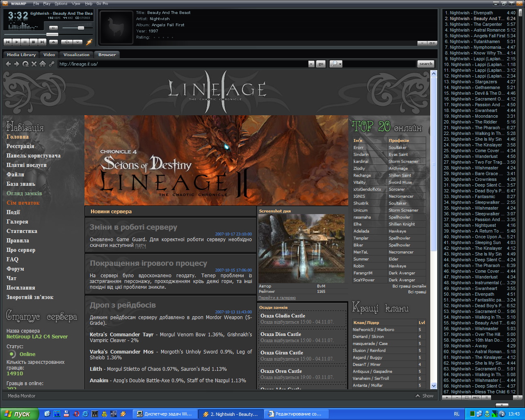Viewport: 525px width, 420px height.
Task: Click the Галерея navigation link
Action: (17, 221)
